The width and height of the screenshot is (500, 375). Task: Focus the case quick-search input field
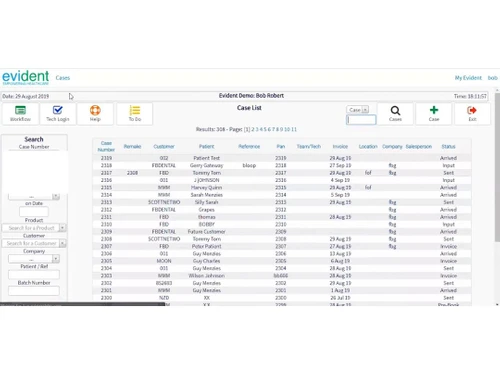(361, 120)
